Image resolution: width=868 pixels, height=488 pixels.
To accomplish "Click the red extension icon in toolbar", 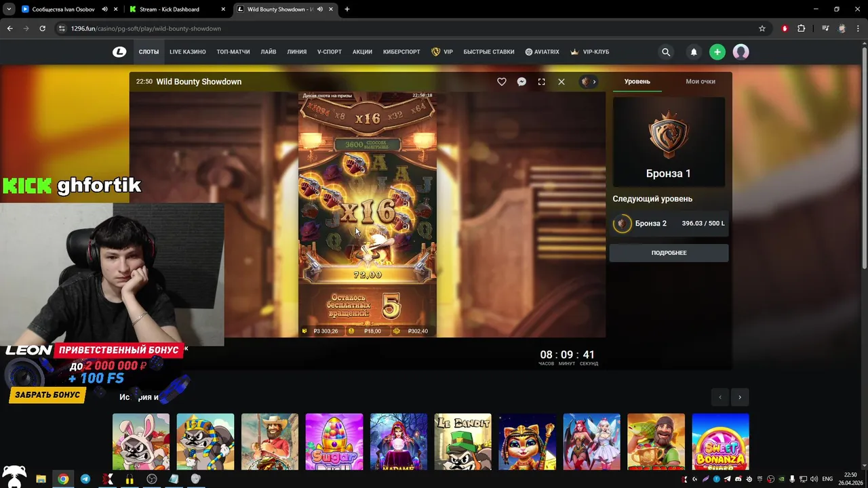I will (785, 28).
